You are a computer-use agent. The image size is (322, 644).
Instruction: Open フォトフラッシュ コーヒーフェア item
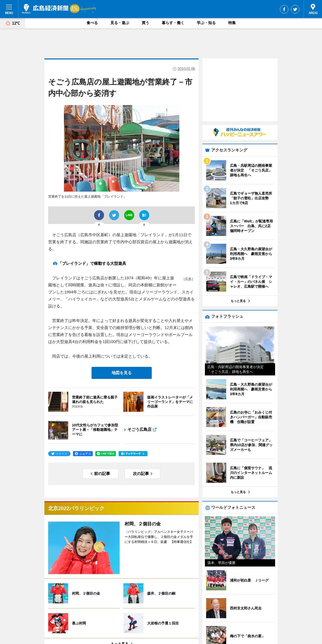240,445
